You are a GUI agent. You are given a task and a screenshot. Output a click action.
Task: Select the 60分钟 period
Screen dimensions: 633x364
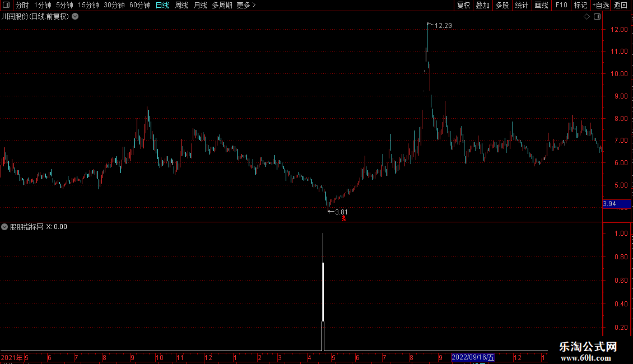click(139, 5)
